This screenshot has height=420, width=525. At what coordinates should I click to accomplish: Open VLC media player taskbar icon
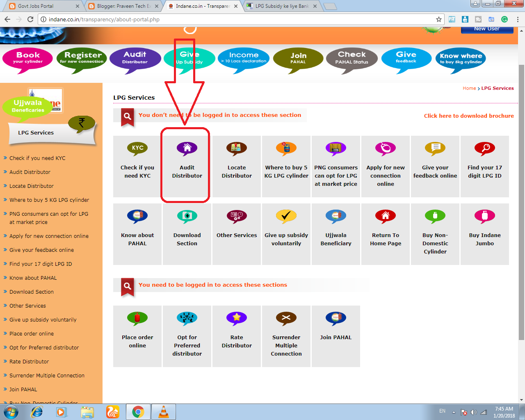(x=163, y=412)
